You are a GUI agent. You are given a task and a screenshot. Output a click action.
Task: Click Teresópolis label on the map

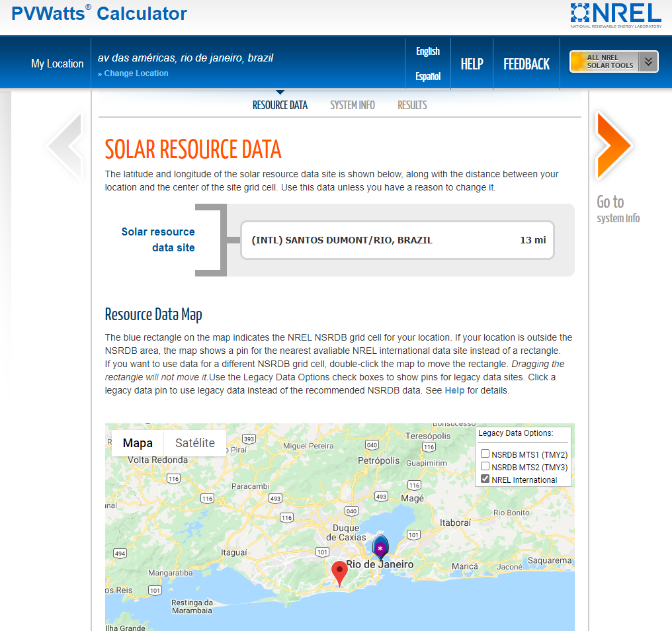tap(428, 436)
